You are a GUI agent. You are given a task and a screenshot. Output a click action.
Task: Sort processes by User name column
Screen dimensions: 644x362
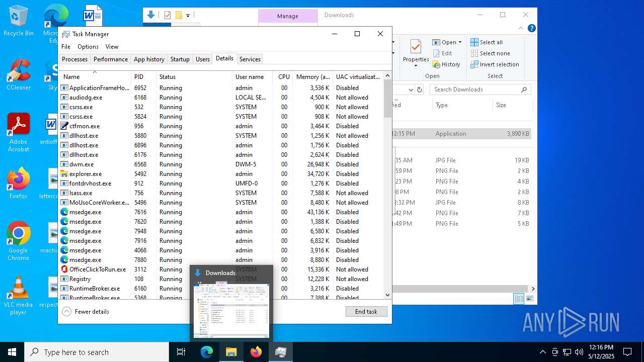tap(252, 77)
